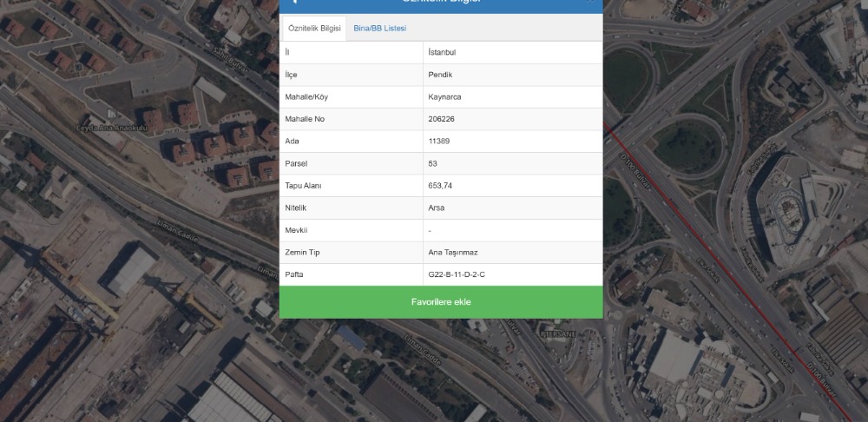This screenshot has width=868, height=422.
Task: Click the Nitelik row label
Action: point(296,208)
